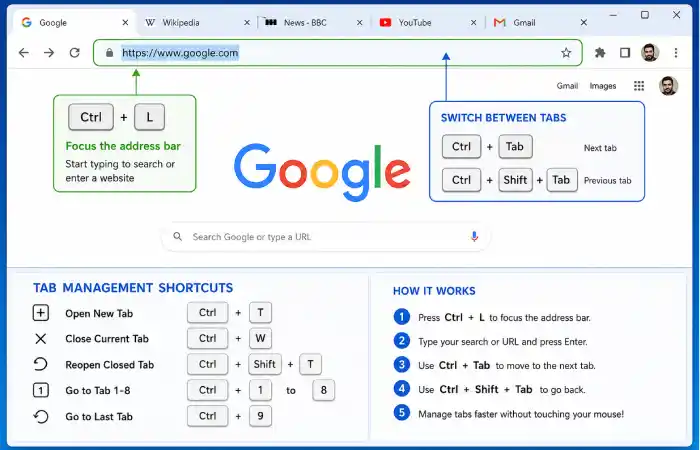Viewport: 700px width, 450px height.
Task: Click the 'Next tab' label
Action: (x=600, y=148)
